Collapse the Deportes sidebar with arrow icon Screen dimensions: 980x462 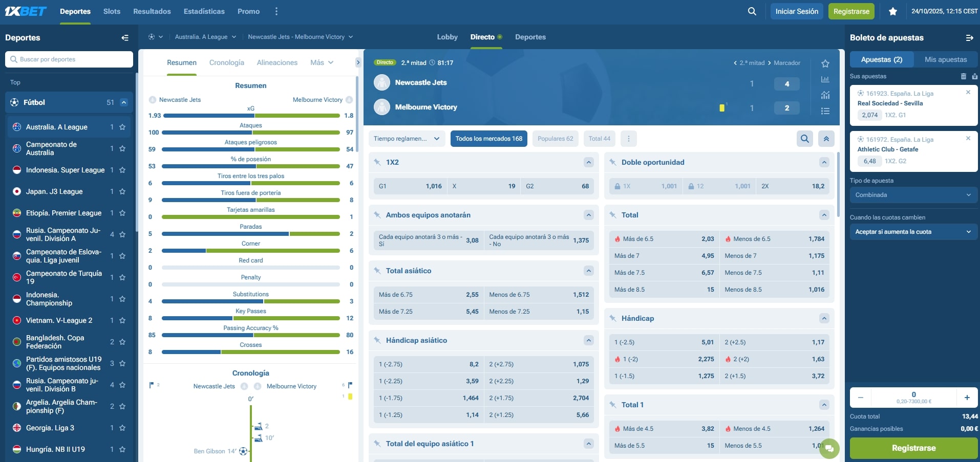pyautogui.click(x=124, y=38)
